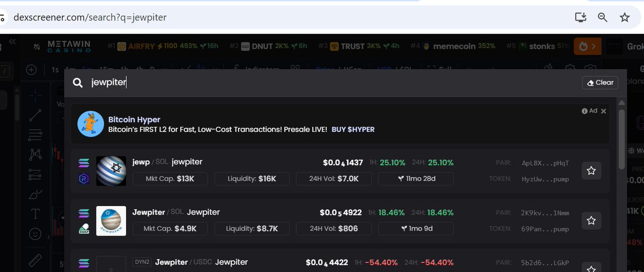Image resolution: width=644 pixels, height=272 pixels.
Task: Click browser install app icon
Action: (x=581, y=17)
